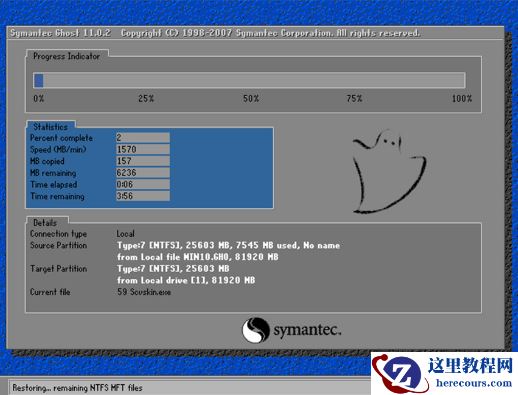Click the MB remaining value 6236
The height and width of the screenshot is (395, 518).
point(143,173)
